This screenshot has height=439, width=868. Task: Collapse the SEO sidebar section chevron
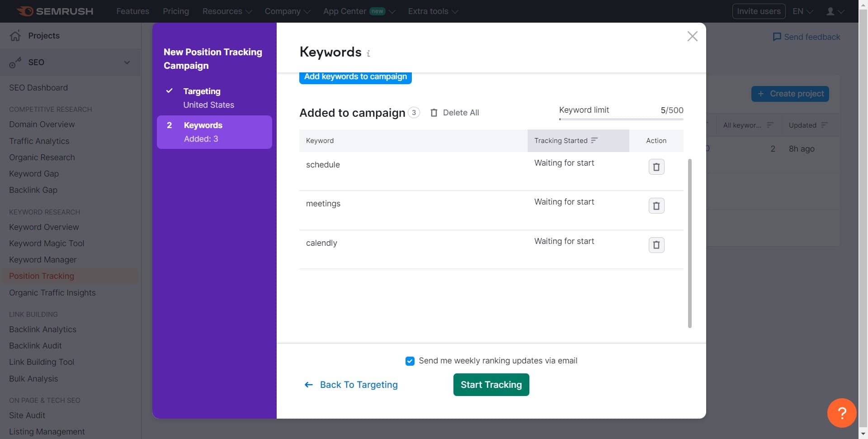(x=127, y=62)
